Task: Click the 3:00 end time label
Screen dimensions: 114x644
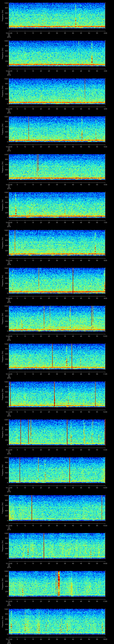Action: pyautogui.click(x=105, y=71)
